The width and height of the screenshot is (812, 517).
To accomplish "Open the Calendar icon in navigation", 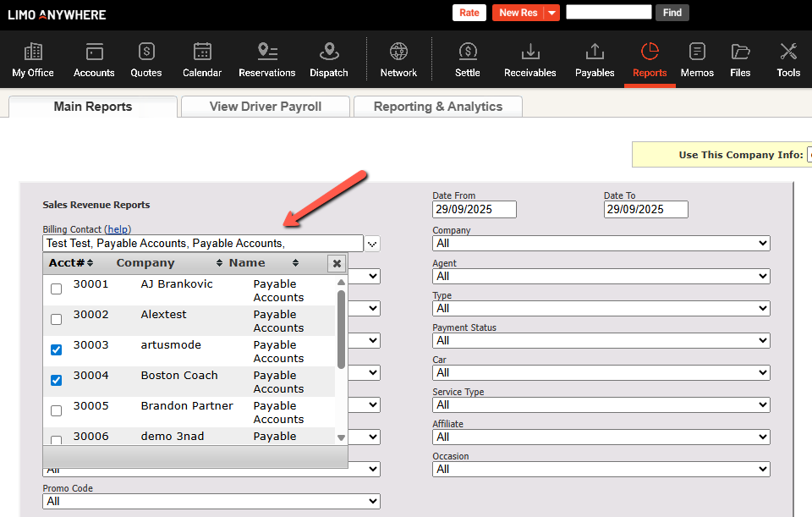I will point(202,52).
